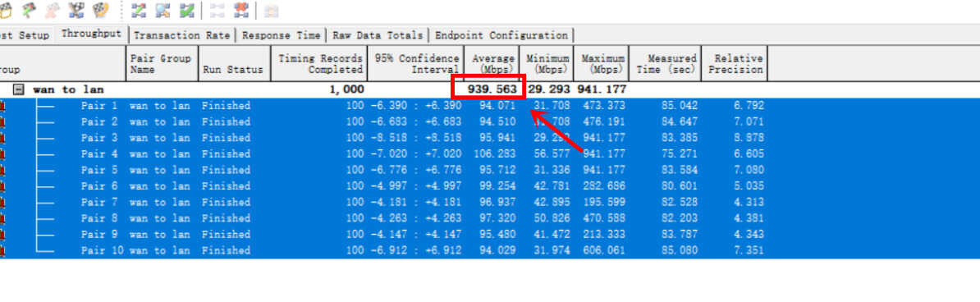Click Pair 7 maximum value '195.599'
The image size is (980, 302).
click(604, 203)
